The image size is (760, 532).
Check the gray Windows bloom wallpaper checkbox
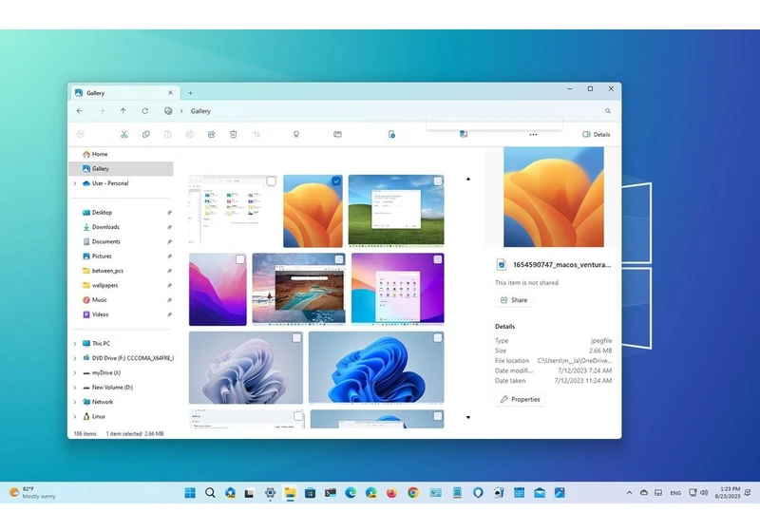click(x=296, y=338)
